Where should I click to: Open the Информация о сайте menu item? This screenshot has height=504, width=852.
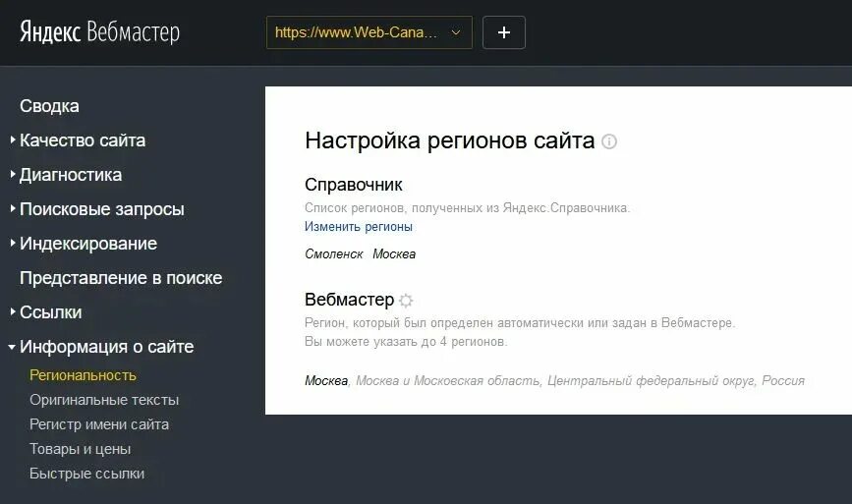pos(106,347)
